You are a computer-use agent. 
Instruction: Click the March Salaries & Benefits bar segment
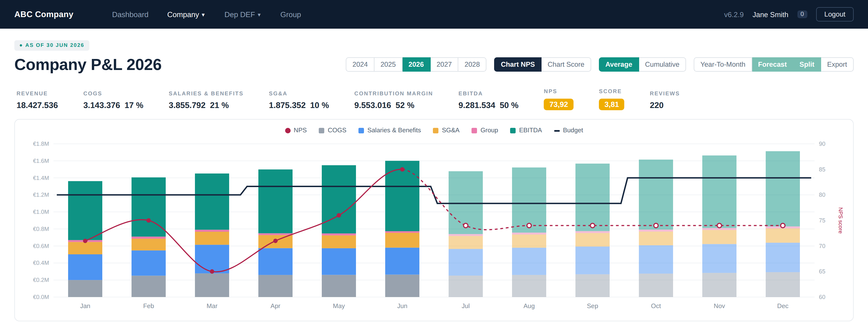[212, 259]
